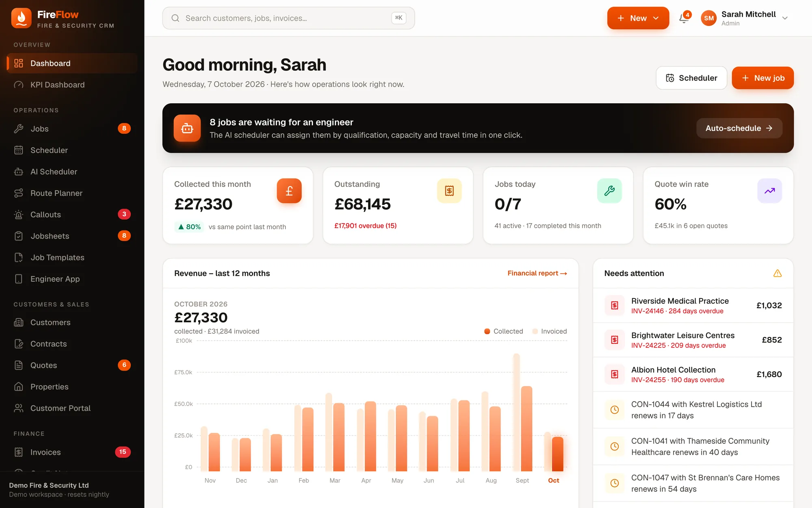The height and width of the screenshot is (508, 812).
Task: Open KPI Dashboard in the sidebar
Action: coord(72,85)
